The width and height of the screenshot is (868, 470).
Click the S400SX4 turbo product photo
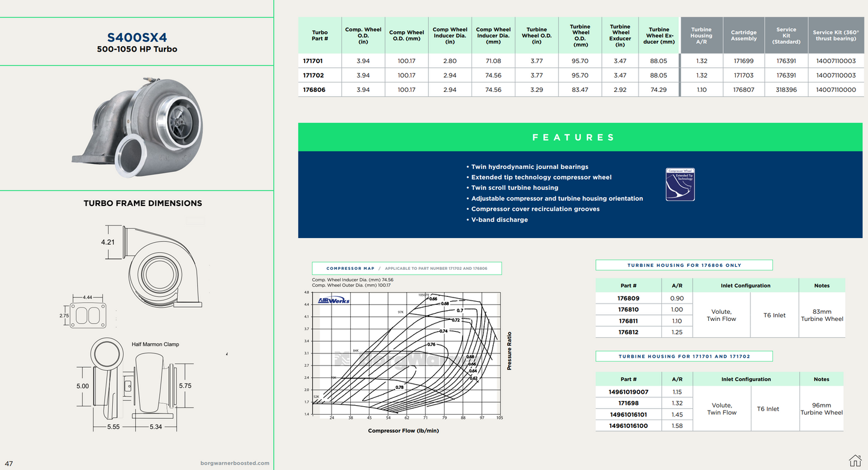(138, 127)
